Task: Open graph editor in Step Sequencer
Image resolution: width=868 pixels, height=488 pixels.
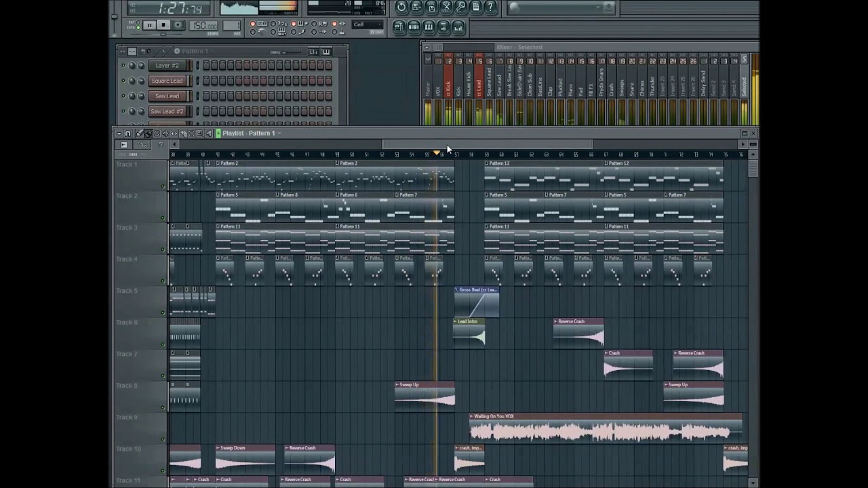Action: [x=313, y=52]
